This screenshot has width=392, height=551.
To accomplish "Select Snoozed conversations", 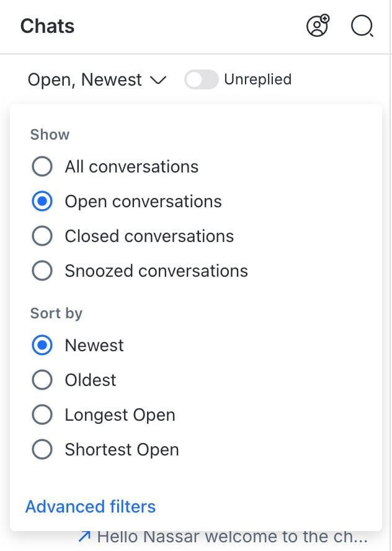I will (42, 271).
